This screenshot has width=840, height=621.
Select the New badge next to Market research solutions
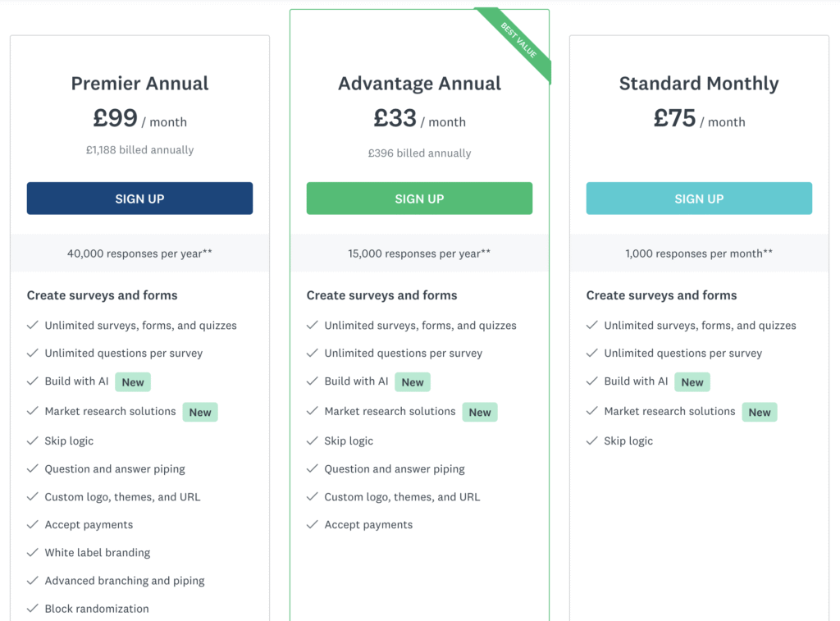pyautogui.click(x=199, y=412)
